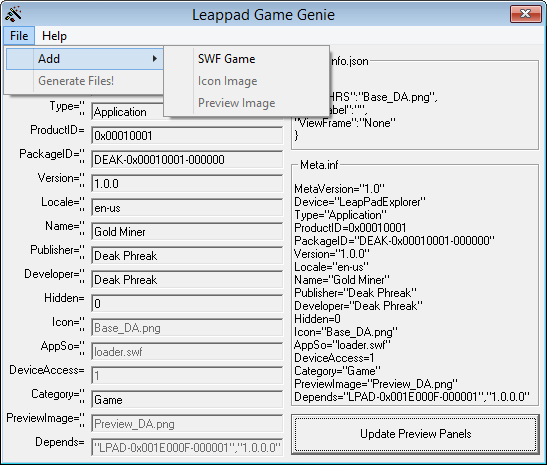Close the Leappad Game Genie window
Viewport: 547px width, 465px height.
tap(525, 14)
